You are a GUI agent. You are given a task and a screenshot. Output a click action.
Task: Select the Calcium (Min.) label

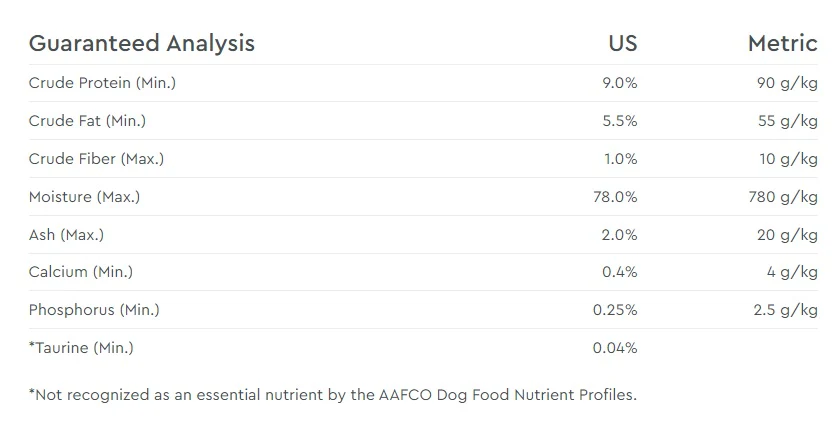click(81, 272)
